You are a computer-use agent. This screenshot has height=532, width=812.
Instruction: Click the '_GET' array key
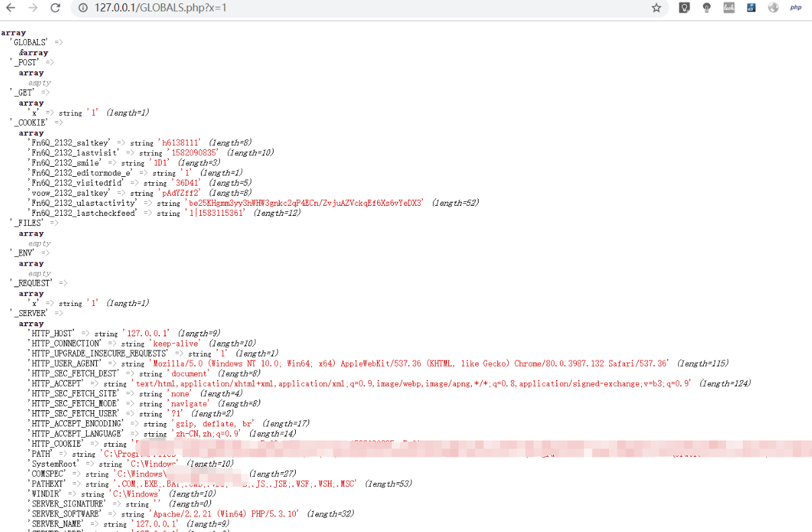coord(24,93)
